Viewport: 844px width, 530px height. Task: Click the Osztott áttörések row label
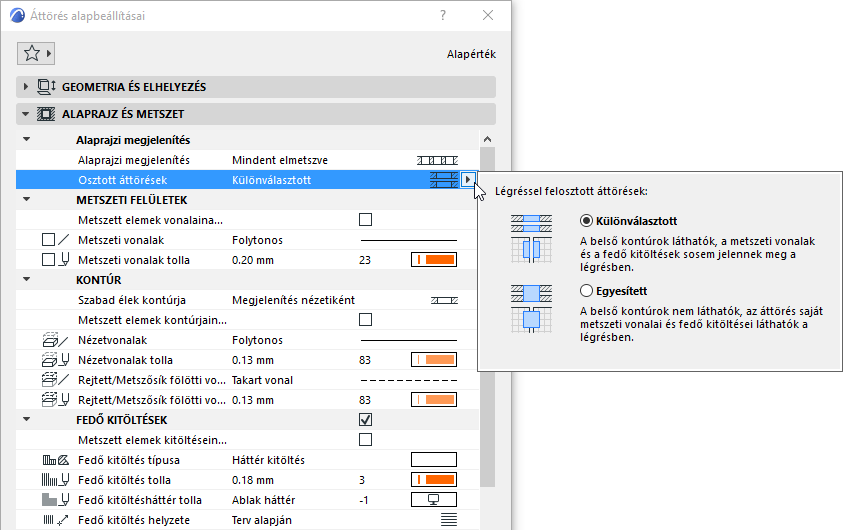(123, 180)
